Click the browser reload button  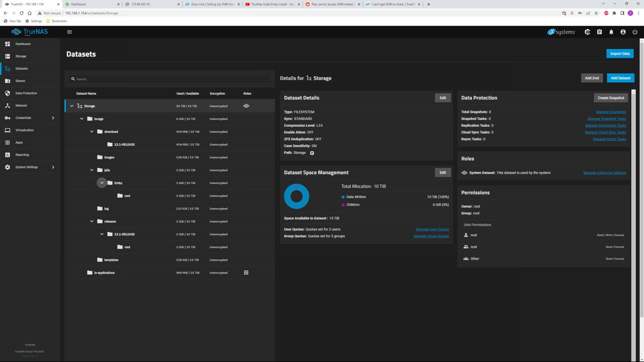(21, 13)
